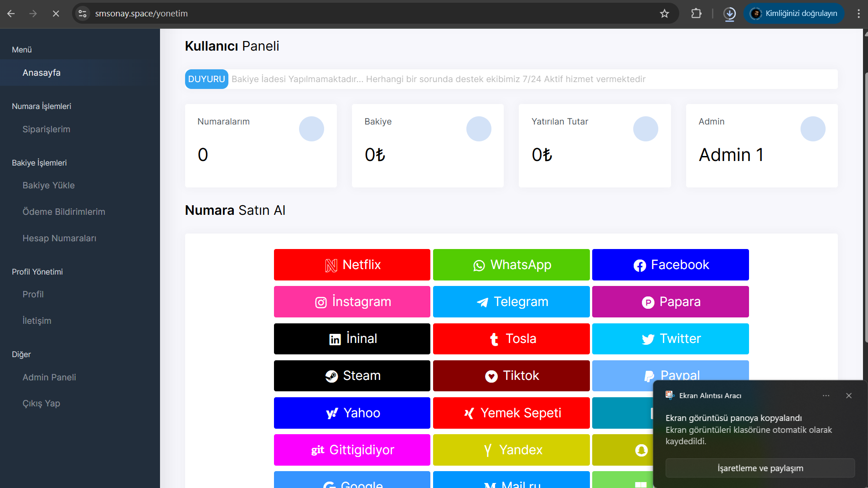Bookmark this page with the star icon
868x488 pixels.
(664, 14)
